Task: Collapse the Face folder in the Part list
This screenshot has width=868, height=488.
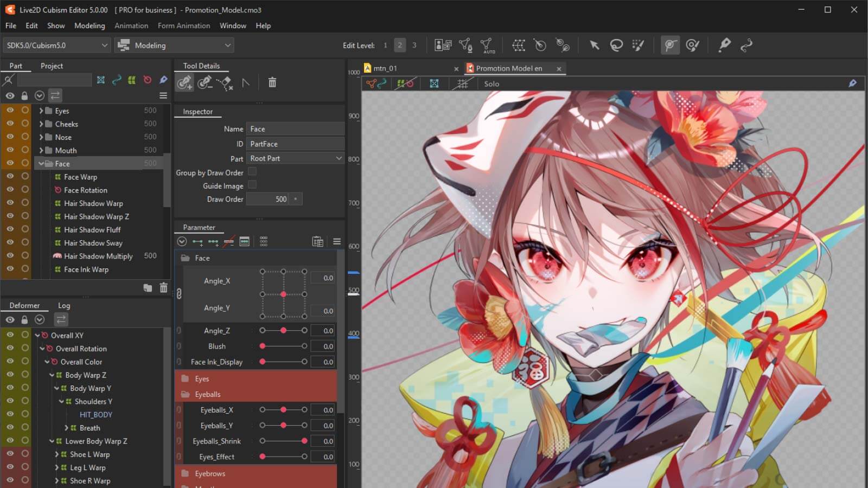Action: pos(41,163)
